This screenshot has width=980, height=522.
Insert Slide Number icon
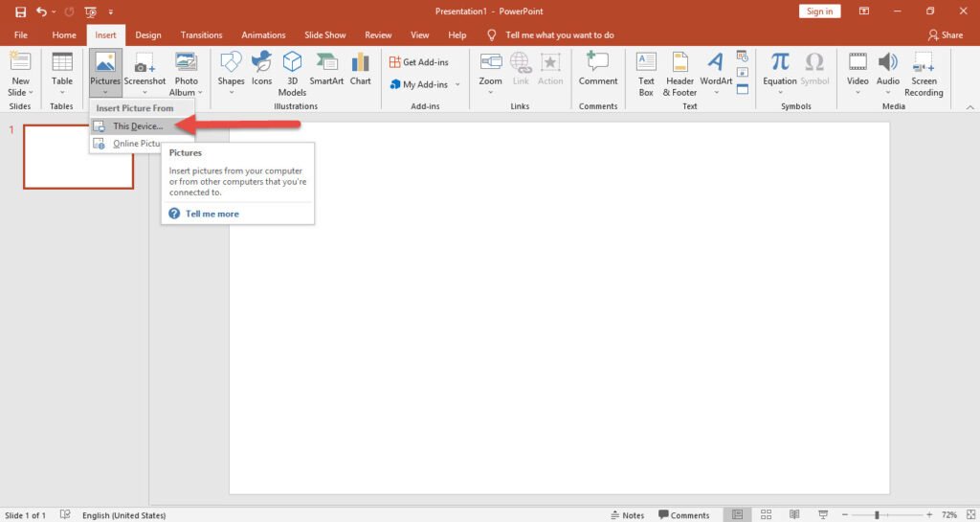click(x=743, y=73)
